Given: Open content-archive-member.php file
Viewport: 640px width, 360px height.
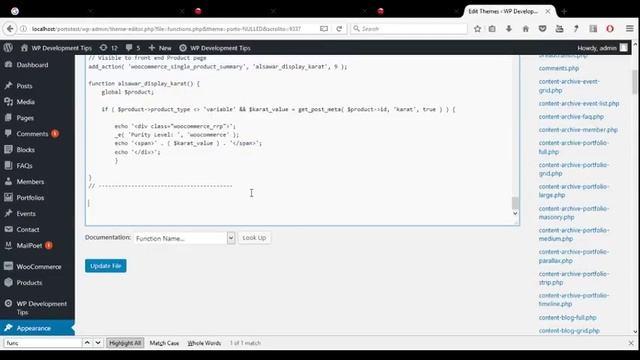Looking at the screenshot, I should pyautogui.click(x=578, y=129).
